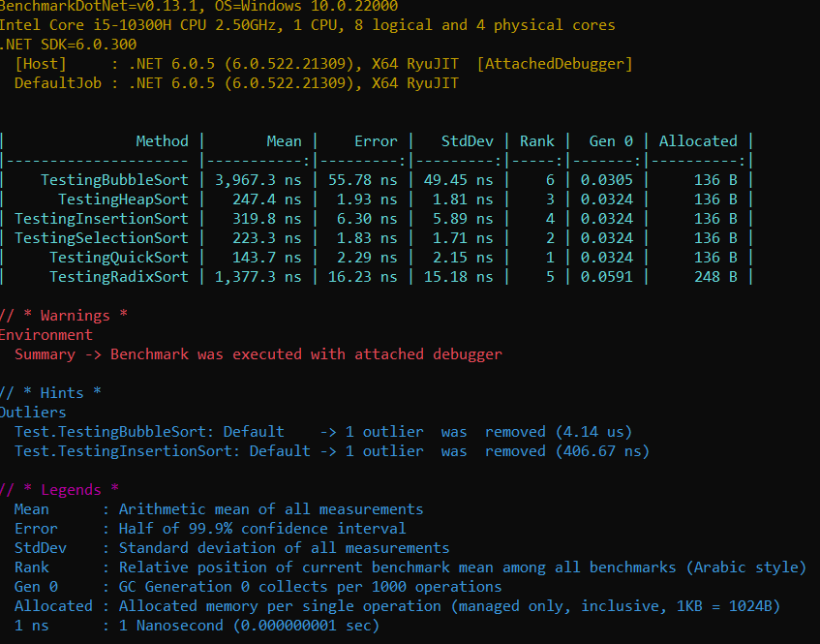Screen dimensions: 820x644
Task: Select mean value 1,377.3 ns
Action: pyautogui.click(x=258, y=277)
